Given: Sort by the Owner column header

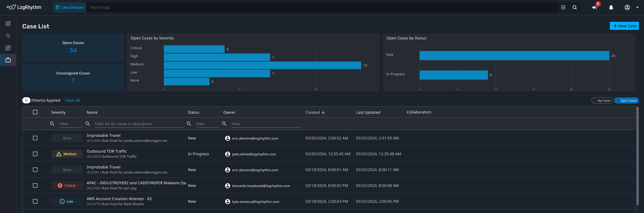Looking at the screenshot, I should click(229, 112).
